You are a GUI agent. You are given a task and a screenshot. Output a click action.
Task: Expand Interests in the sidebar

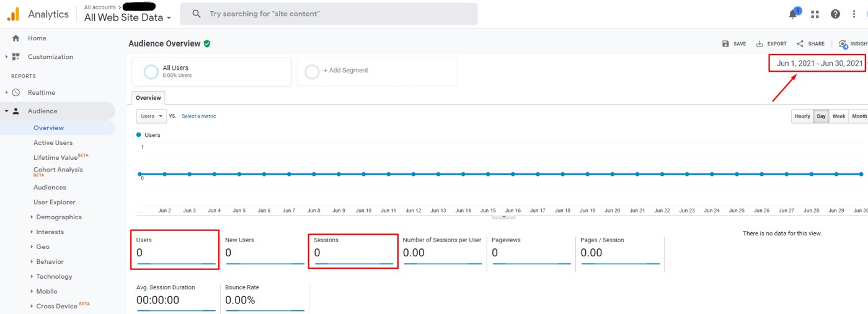[x=32, y=232]
